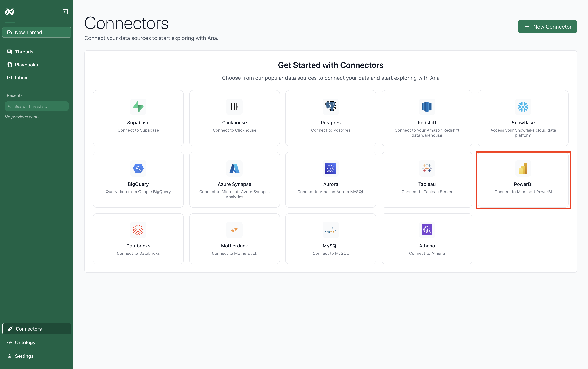Image resolution: width=588 pixels, height=369 pixels.
Task: Open the PowerBI connector card
Action: pyautogui.click(x=523, y=180)
